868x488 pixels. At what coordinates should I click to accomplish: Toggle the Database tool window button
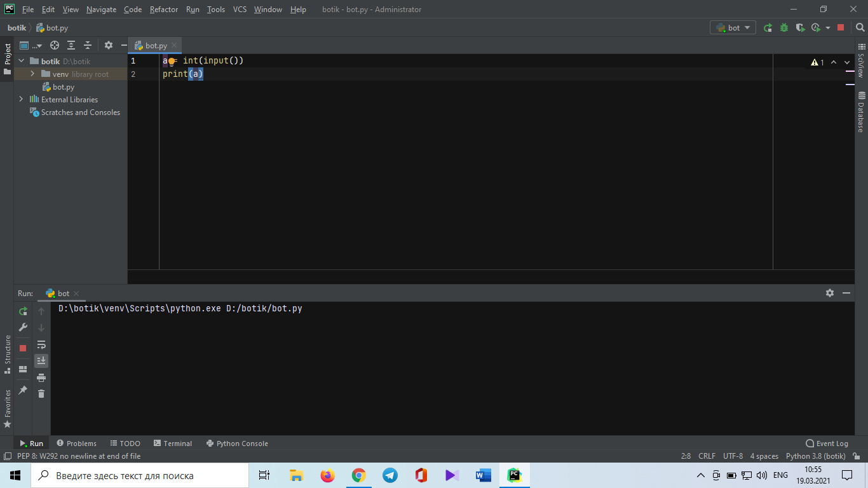[861, 112]
